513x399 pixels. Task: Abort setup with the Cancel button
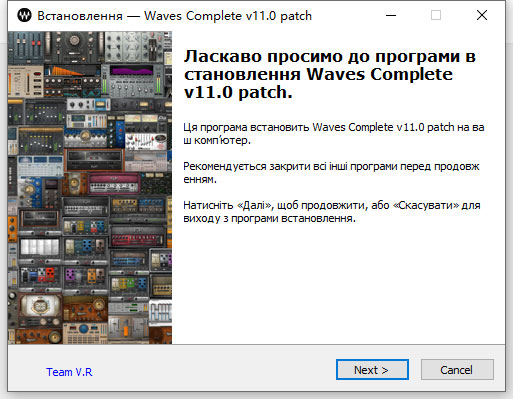tap(457, 369)
